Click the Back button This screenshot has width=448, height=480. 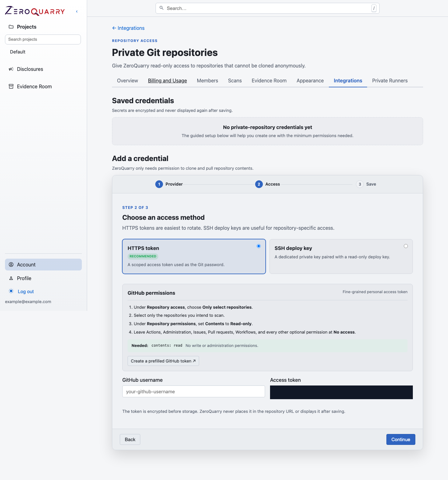[x=130, y=440]
